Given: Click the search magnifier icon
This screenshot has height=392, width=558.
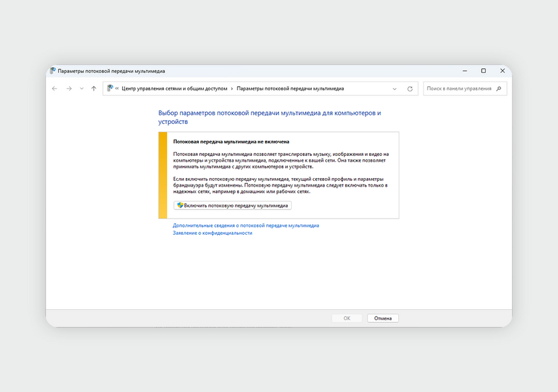Looking at the screenshot, I should point(499,89).
